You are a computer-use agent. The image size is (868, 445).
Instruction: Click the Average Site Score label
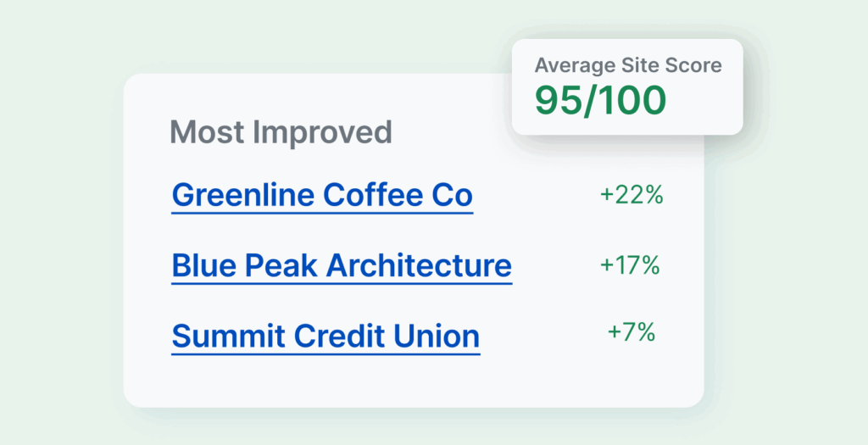tap(626, 66)
